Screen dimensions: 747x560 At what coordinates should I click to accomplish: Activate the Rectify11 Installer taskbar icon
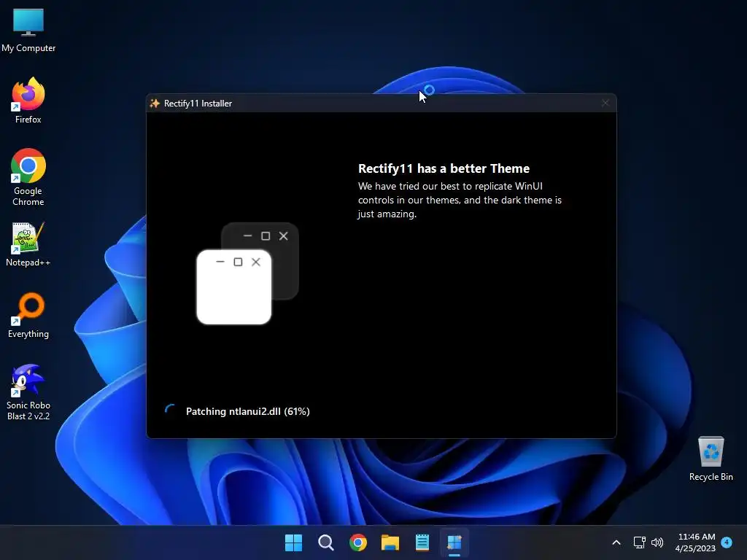pos(454,542)
